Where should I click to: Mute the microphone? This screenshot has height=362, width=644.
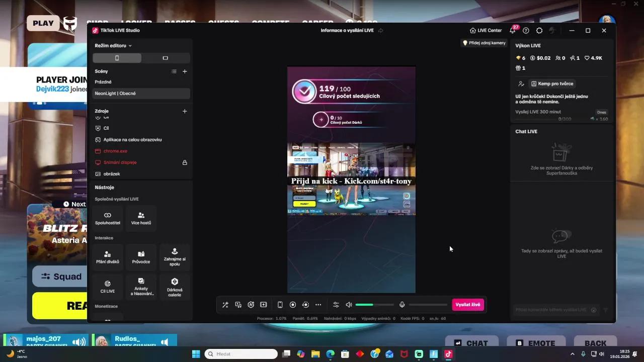point(402,305)
